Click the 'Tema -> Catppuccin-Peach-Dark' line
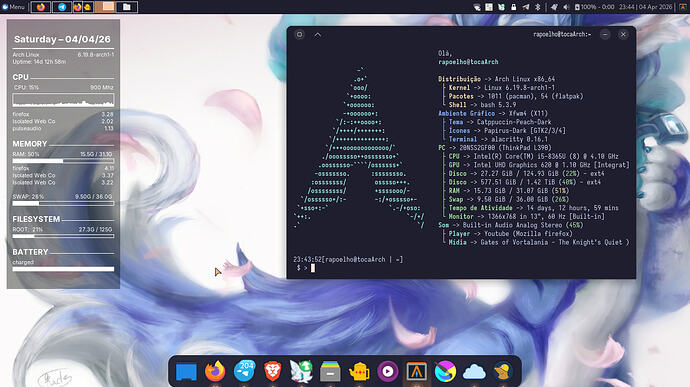This screenshot has height=387, width=690. 500,122
